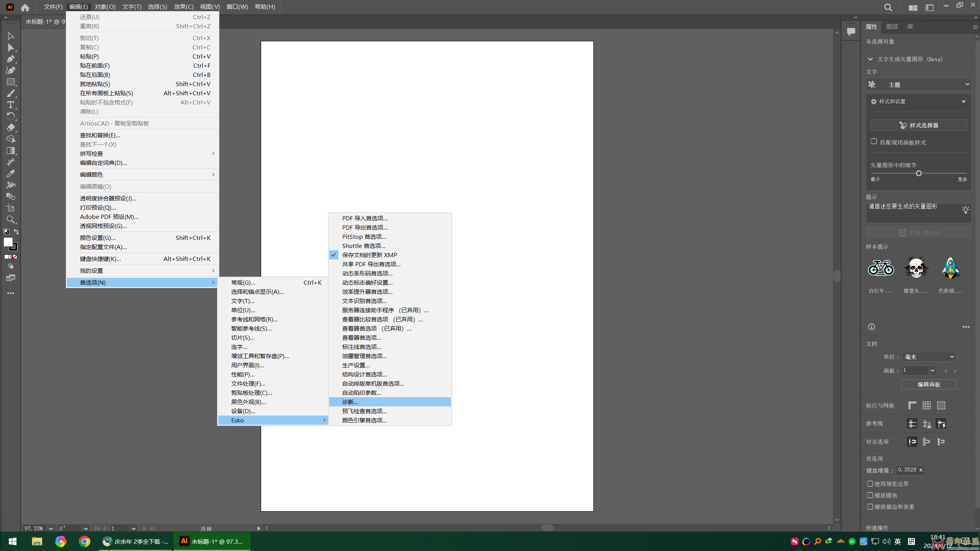Image resolution: width=980 pixels, height=551 pixels.
Task: Click the prompt suggestion lightbulb icon
Action: 965,210
